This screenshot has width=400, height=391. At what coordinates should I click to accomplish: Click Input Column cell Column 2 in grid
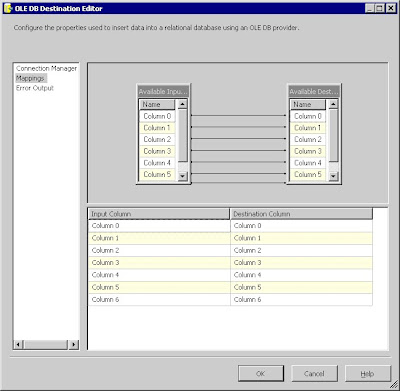point(159,251)
